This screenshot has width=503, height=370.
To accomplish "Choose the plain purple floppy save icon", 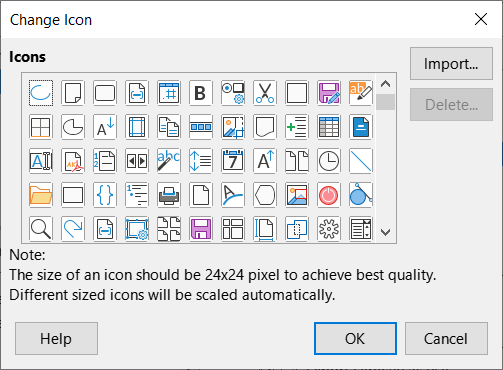I will click(201, 229).
